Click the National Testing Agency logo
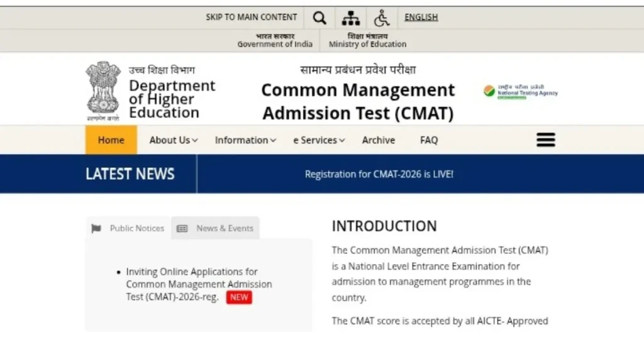The height and width of the screenshot is (337, 644). pyautogui.click(x=520, y=92)
